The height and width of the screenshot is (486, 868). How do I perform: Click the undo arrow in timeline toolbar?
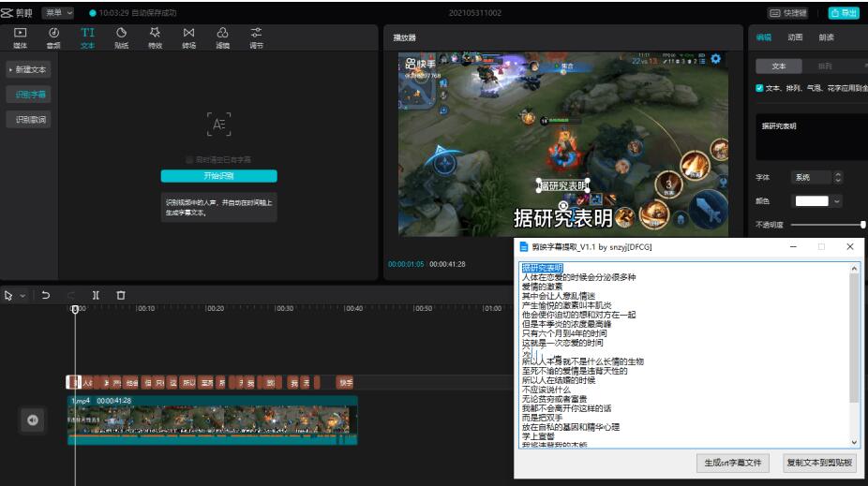point(45,295)
